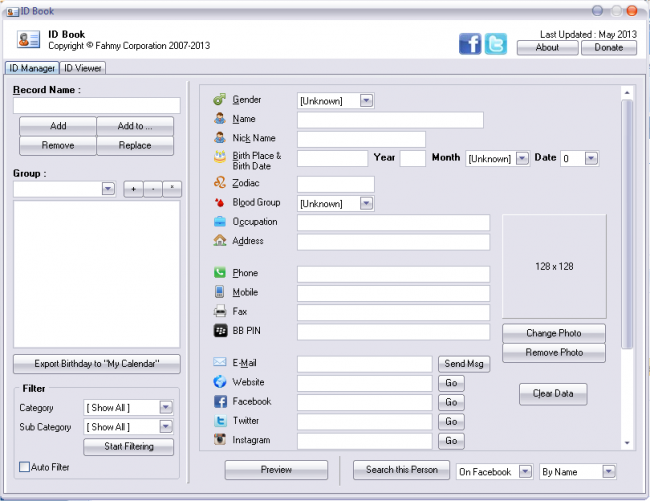The height and width of the screenshot is (501, 650).
Task: Click the Fax machine icon
Action: [x=220, y=311]
